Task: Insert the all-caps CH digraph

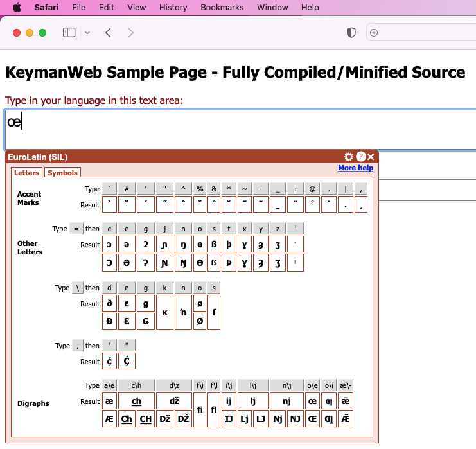Action: pos(146,419)
